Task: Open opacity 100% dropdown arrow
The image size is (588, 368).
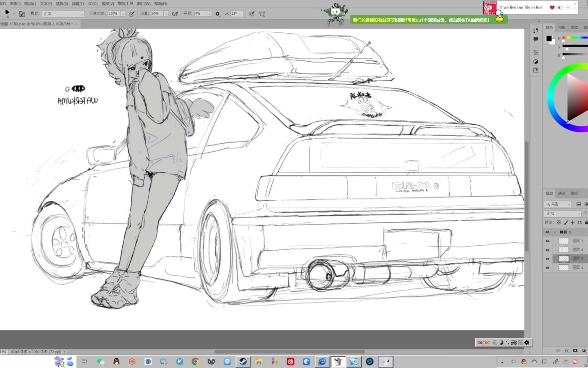Action: tap(123, 14)
